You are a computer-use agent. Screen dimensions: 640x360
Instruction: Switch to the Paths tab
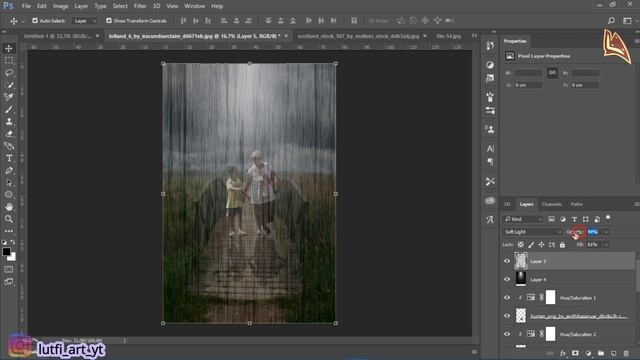(577, 204)
